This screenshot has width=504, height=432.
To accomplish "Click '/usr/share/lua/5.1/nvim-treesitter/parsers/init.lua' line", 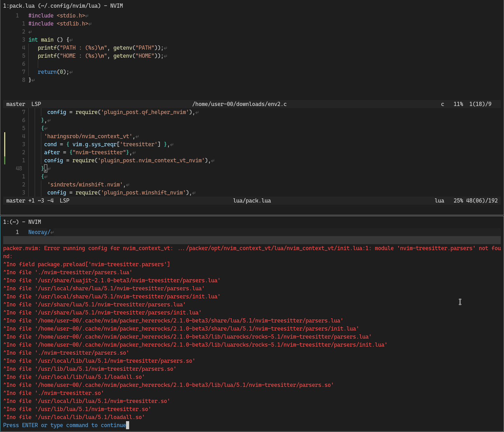I will click(102, 312).
